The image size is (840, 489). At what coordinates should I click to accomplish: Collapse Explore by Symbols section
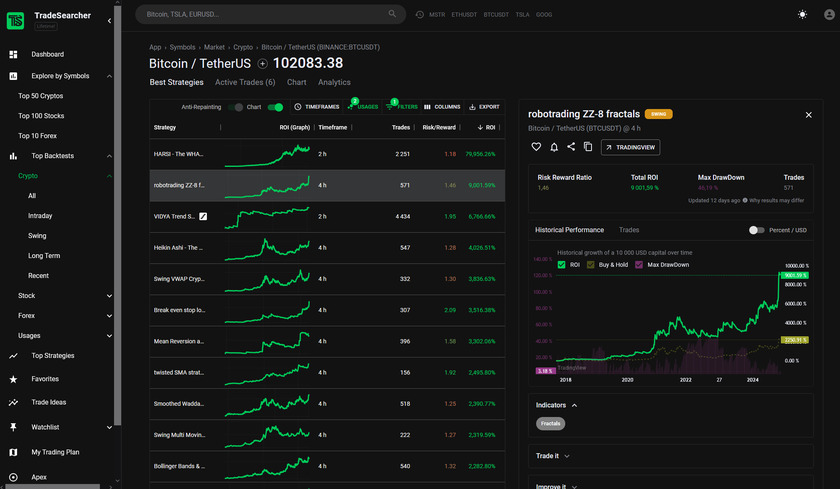tap(109, 76)
